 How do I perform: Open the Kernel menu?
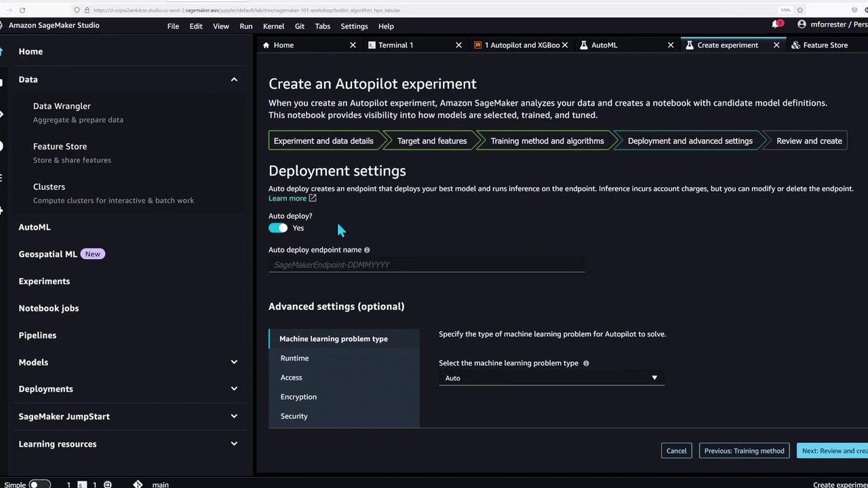273,26
